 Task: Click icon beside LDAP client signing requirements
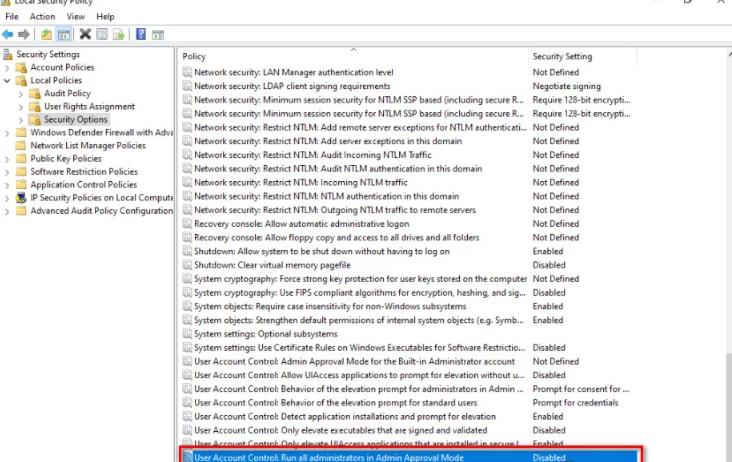tap(187, 86)
